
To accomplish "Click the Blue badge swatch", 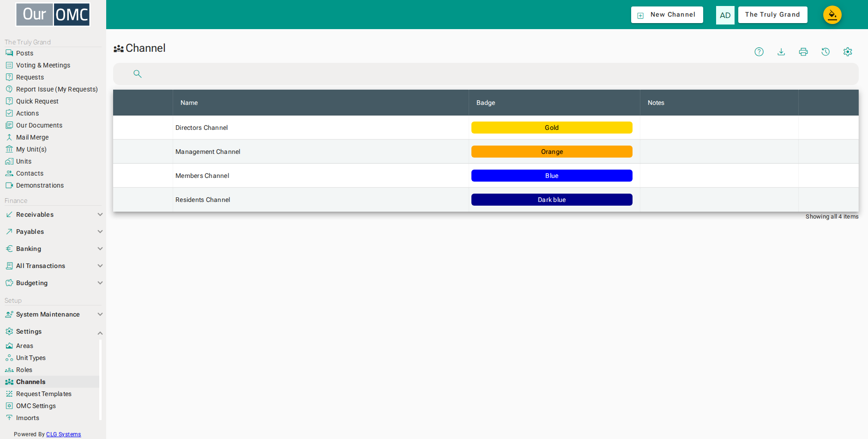I will [x=552, y=176].
